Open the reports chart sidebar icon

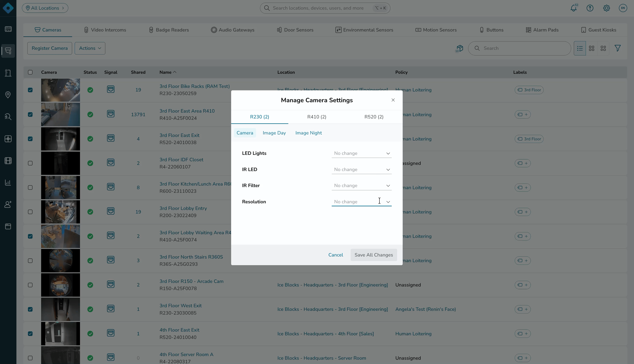point(8,183)
